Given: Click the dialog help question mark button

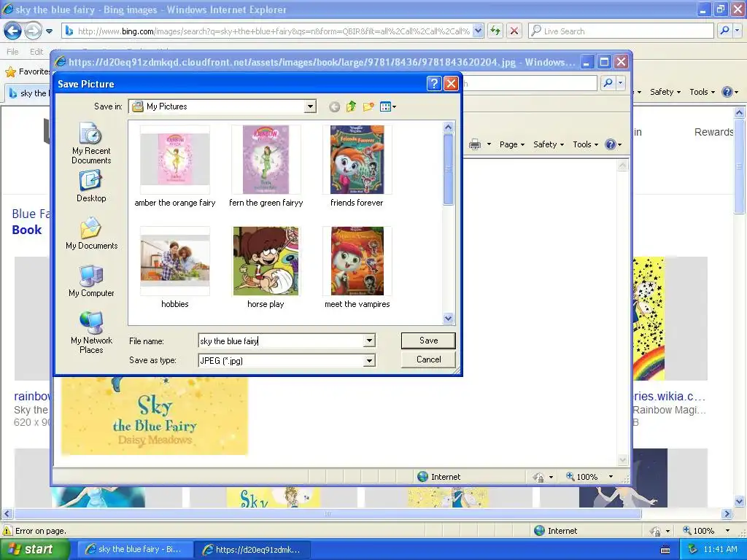Looking at the screenshot, I should pyautogui.click(x=434, y=84).
